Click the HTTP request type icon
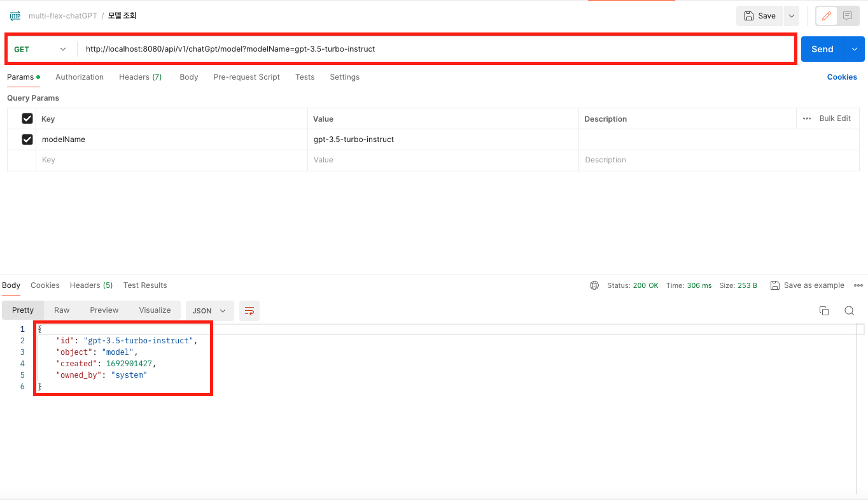This screenshot has width=868, height=500. click(x=15, y=15)
